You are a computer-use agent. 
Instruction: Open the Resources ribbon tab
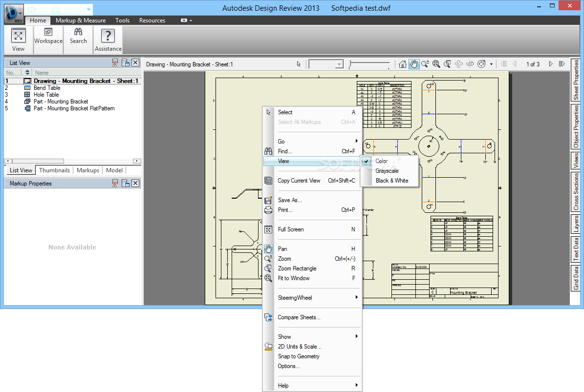[x=152, y=21]
